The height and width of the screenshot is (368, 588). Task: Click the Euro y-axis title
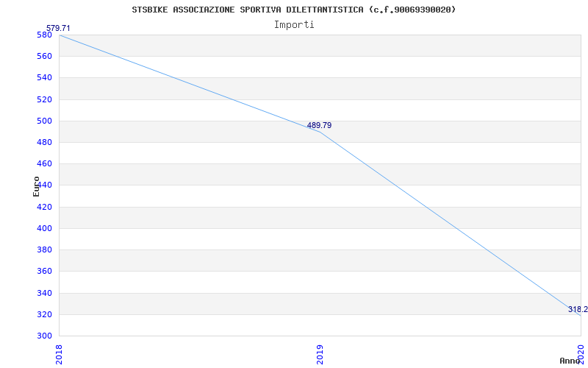tap(36, 187)
